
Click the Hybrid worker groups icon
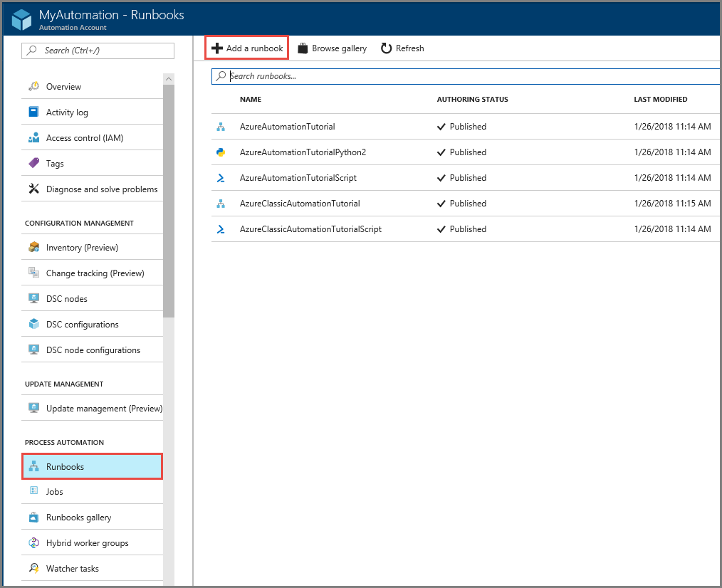tap(33, 542)
